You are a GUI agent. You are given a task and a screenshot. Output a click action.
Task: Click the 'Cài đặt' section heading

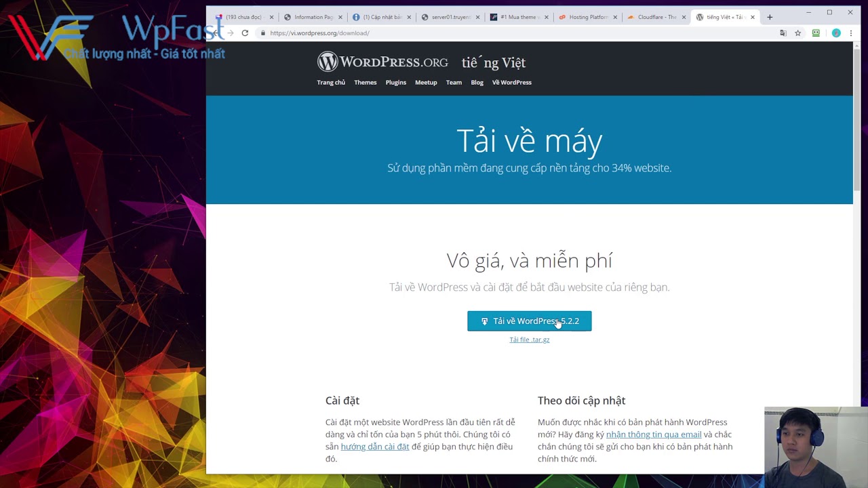pyautogui.click(x=342, y=401)
